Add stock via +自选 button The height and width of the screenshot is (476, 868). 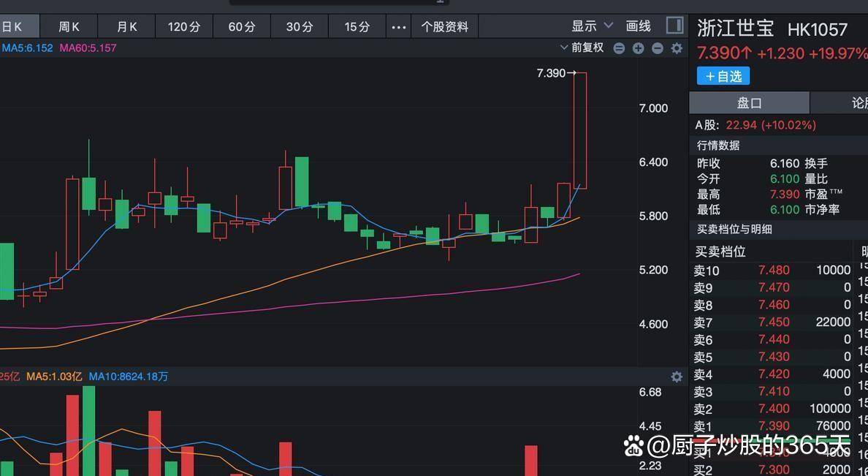pos(723,76)
